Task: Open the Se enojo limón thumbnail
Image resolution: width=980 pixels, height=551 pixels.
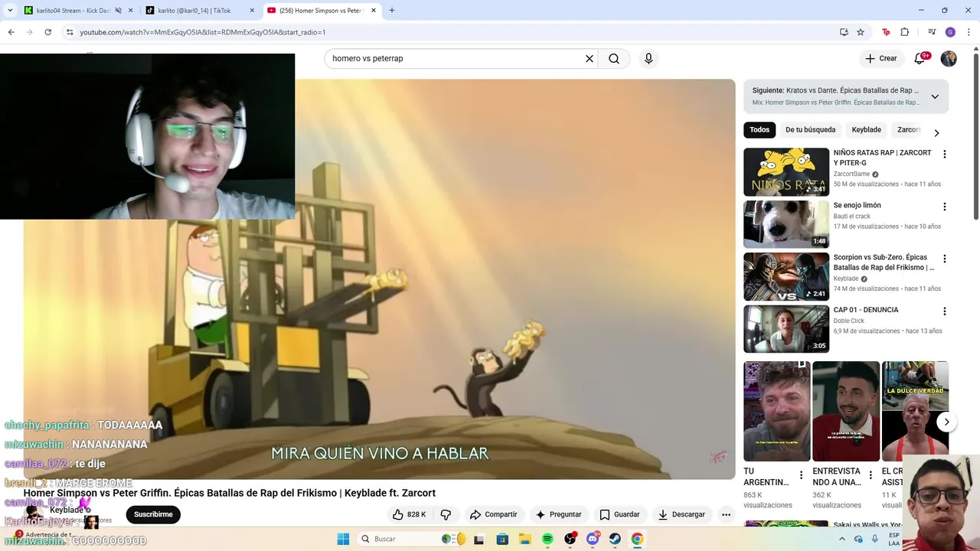Action: point(786,224)
